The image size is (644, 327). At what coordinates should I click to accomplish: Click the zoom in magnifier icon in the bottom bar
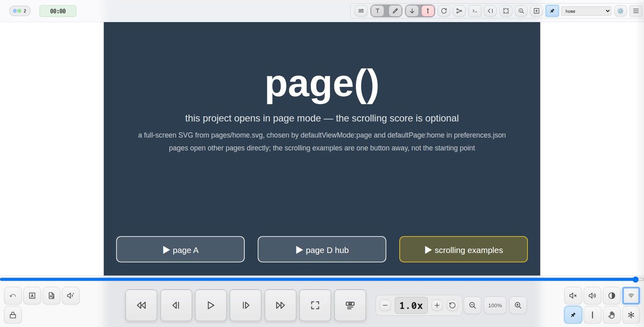[518, 305]
